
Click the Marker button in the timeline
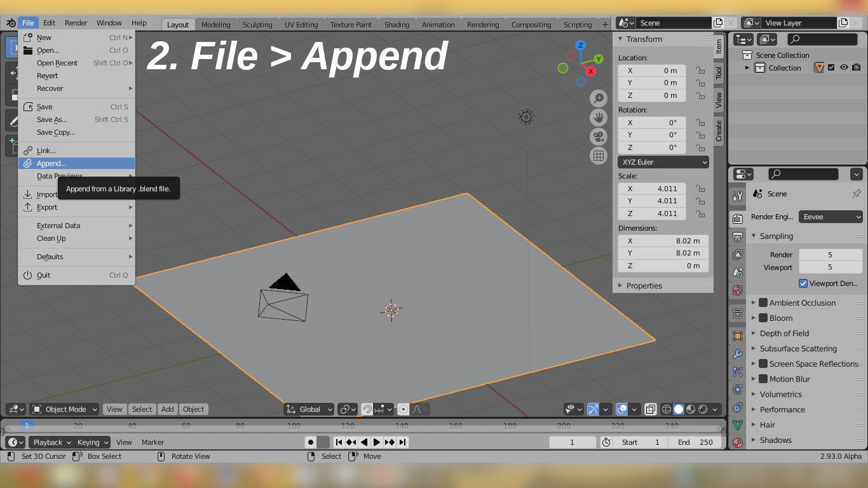[153, 442]
